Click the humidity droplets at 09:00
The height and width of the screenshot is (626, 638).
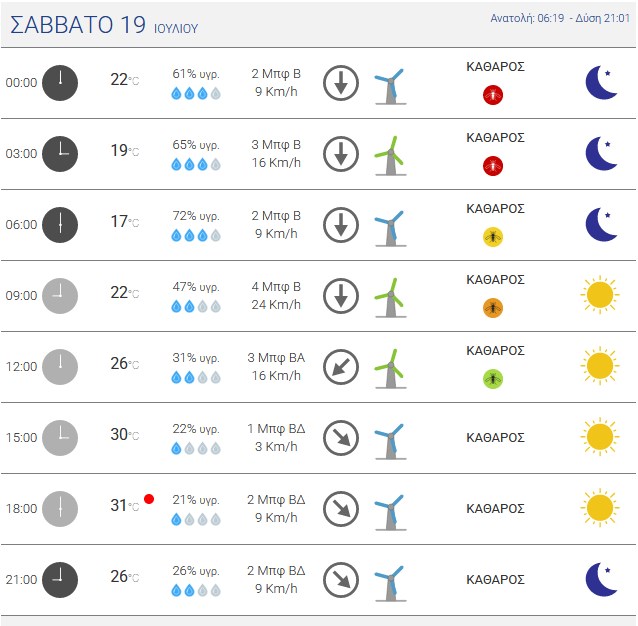tap(196, 306)
